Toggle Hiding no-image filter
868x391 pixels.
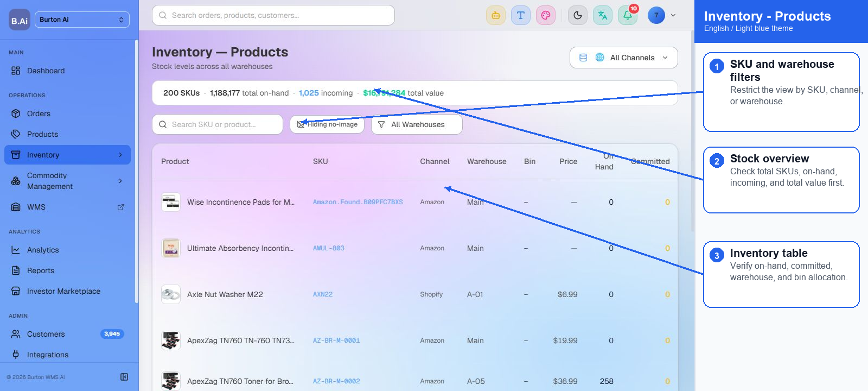(x=327, y=124)
